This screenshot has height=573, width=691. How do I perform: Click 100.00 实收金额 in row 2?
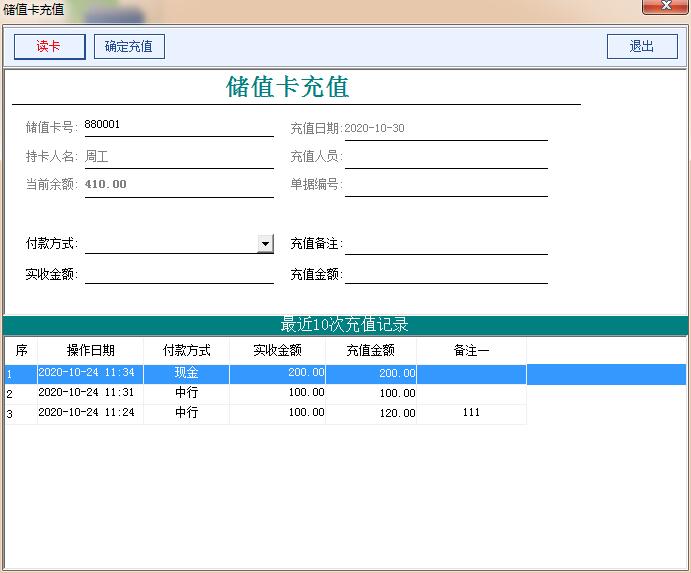277,394
